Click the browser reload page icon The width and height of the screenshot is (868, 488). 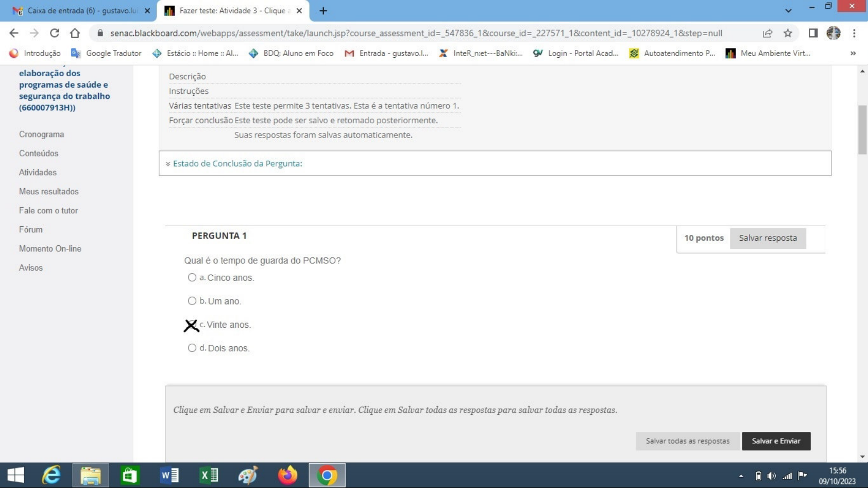[54, 33]
